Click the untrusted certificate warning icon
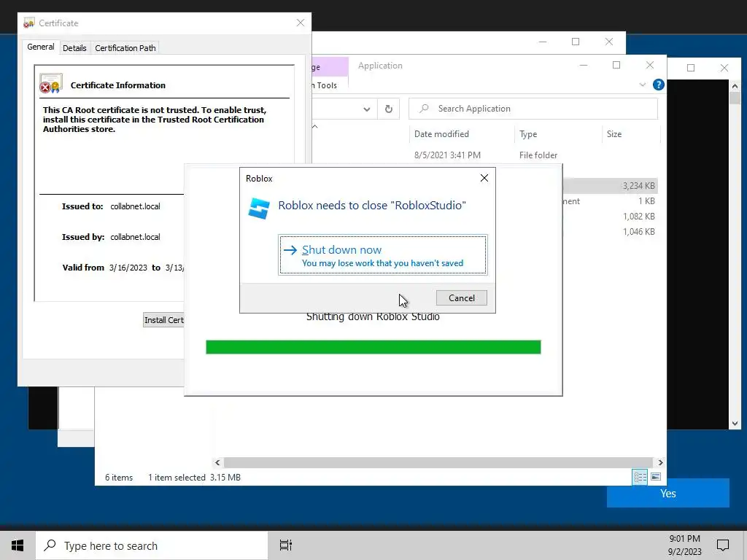 51,83
